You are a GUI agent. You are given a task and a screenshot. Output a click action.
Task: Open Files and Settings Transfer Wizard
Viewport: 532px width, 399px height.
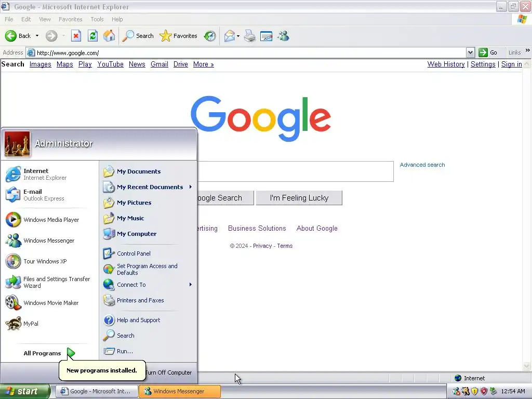[49, 282]
